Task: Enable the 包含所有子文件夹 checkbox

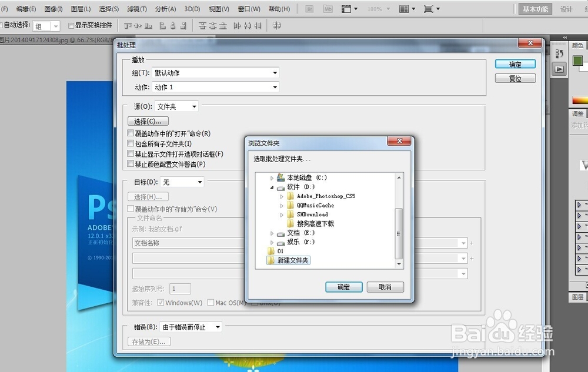Action: [130, 143]
